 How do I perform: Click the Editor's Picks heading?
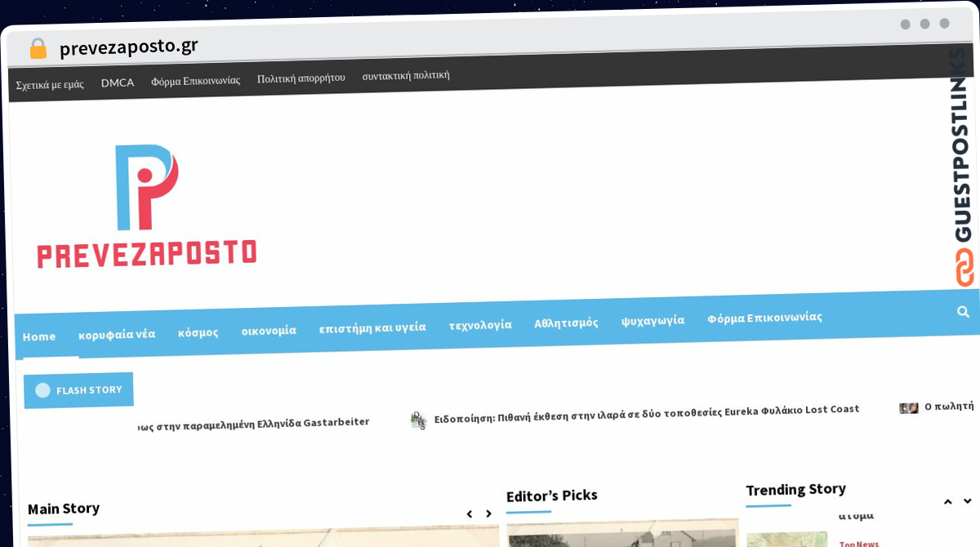click(x=552, y=496)
